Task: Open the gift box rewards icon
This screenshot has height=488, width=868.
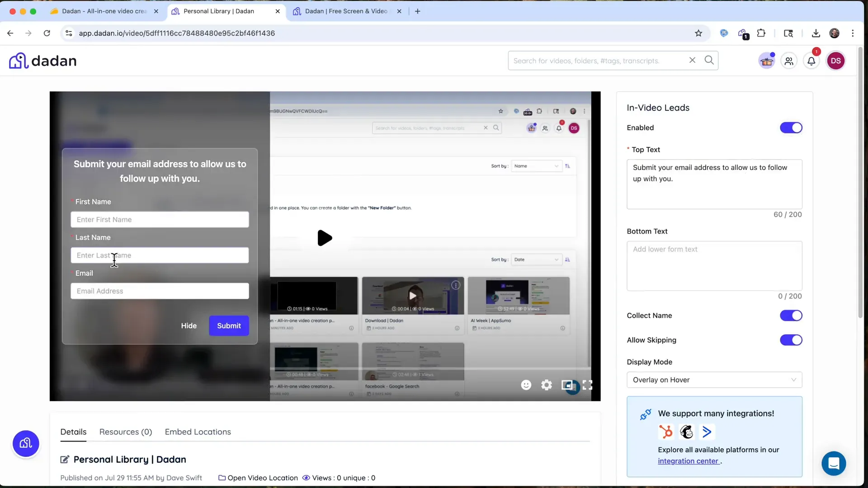Action: [x=767, y=61]
